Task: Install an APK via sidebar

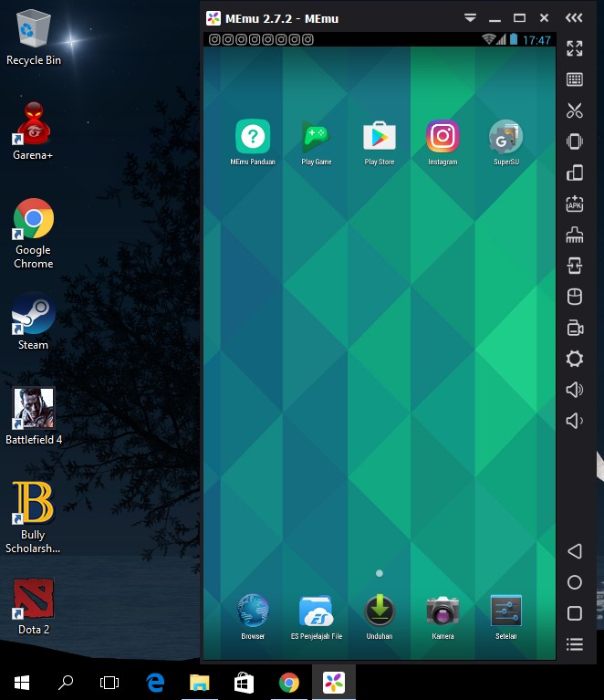Action: [x=575, y=204]
